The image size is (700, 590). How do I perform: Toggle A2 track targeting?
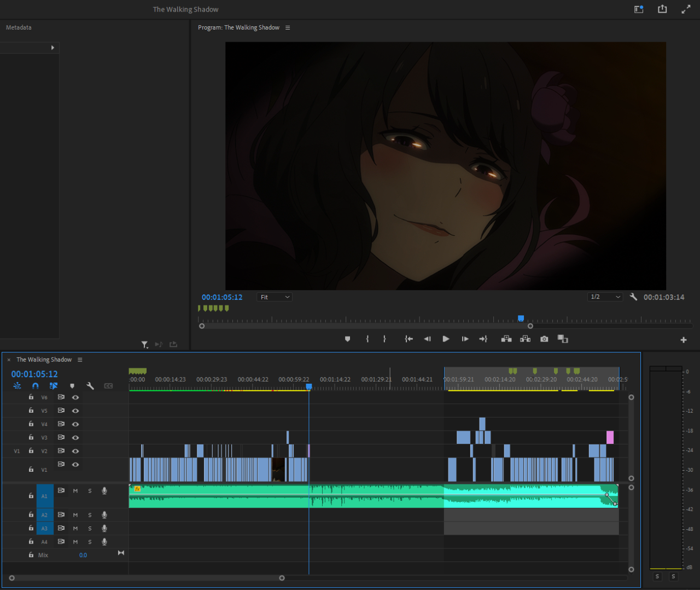[45, 515]
